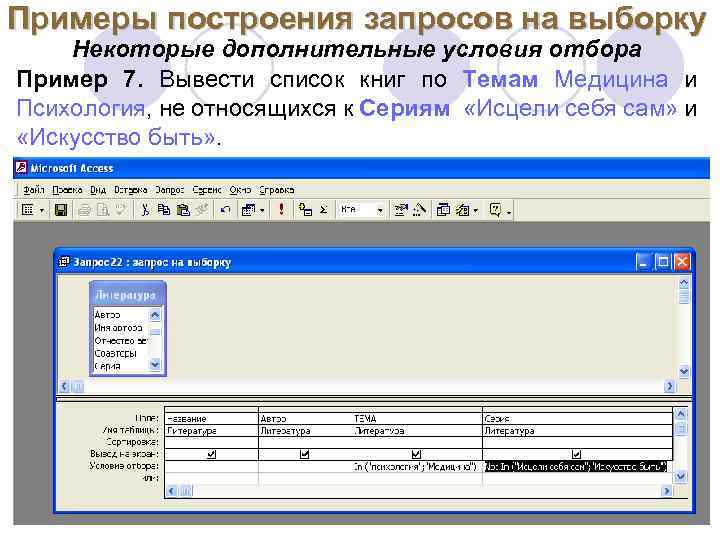Open the Файл menu

click(34, 190)
